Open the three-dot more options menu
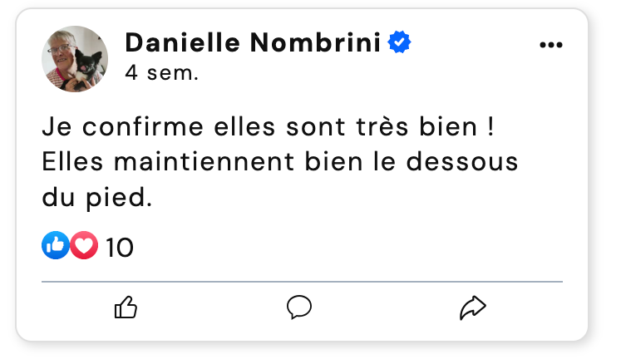The height and width of the screenshot is (364, 621). pyautogui.click(x=551, y=45)
